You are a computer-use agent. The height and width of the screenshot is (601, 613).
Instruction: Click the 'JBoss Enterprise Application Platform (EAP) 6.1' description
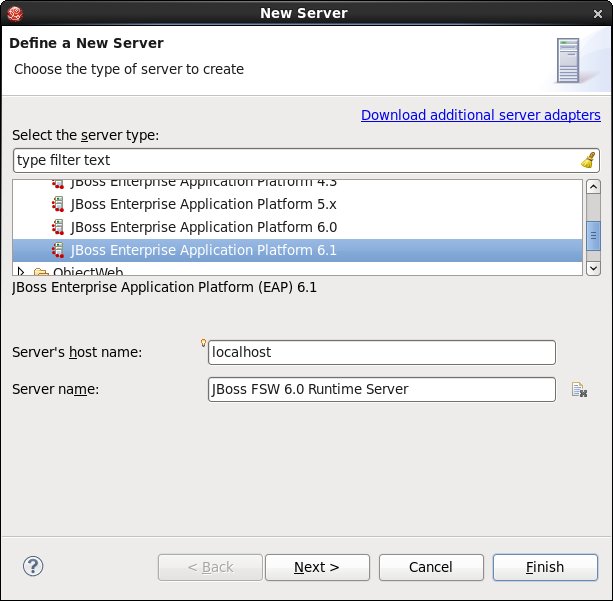point(164,287)
